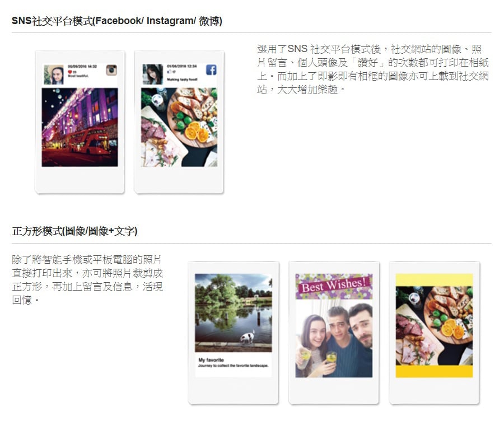Click the Instagram logo on the first print
This screenshot has height=430, width=504.
[x=111, y=70]
